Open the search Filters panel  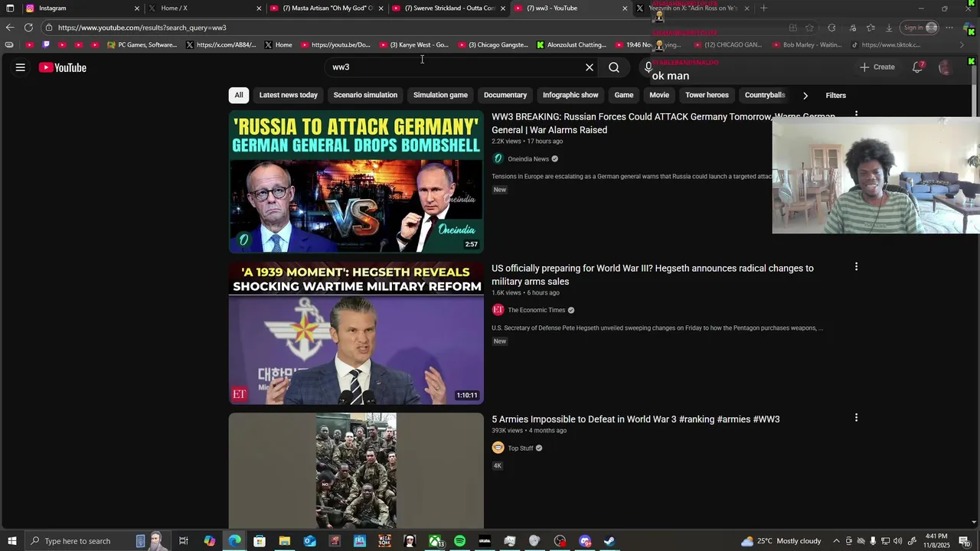pos(835,96)
